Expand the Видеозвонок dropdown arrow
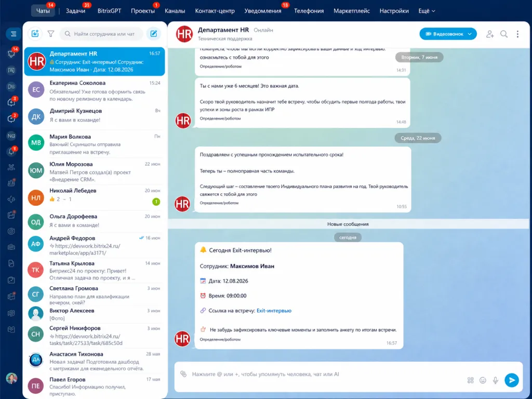The height and width of the screenshot is (399, 532). [470, 34]
